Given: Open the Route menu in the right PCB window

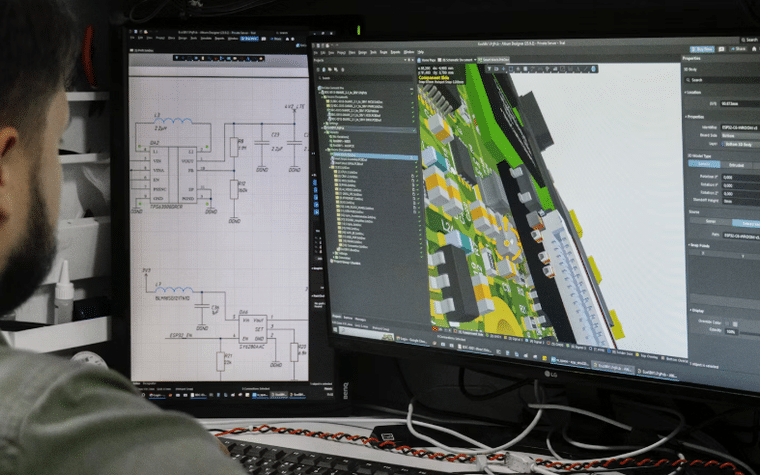Looking at the screenshot, I should click(x=383, y=52).
